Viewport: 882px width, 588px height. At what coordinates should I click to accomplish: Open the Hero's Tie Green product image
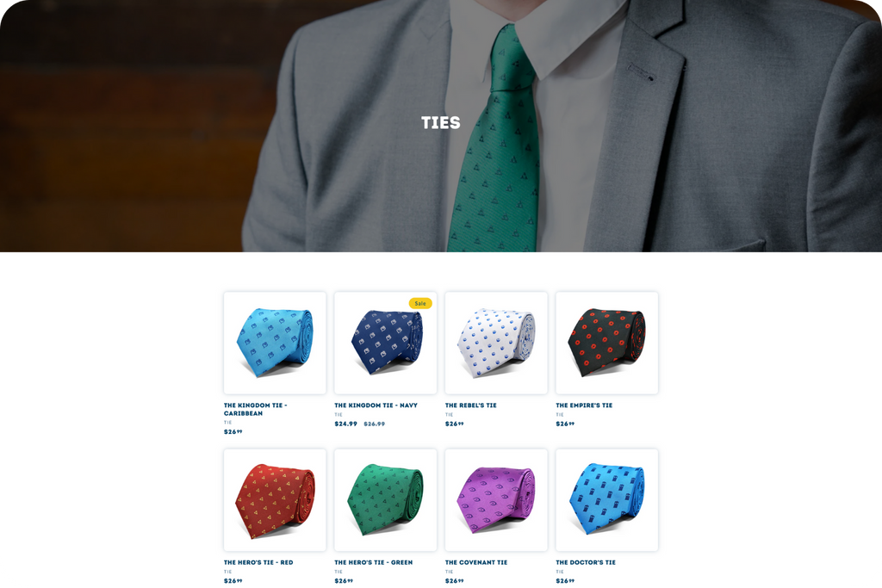click(385, 499)
